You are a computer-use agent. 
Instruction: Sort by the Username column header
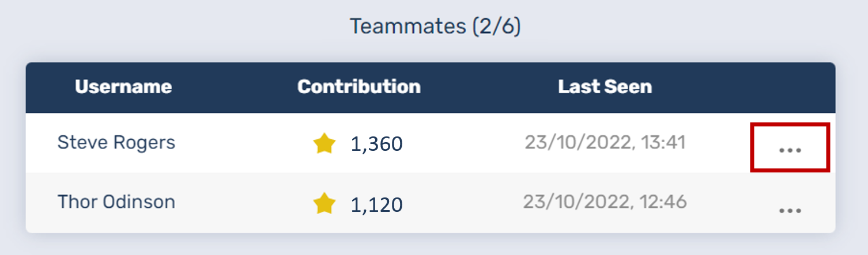click(x=123, y=87)
